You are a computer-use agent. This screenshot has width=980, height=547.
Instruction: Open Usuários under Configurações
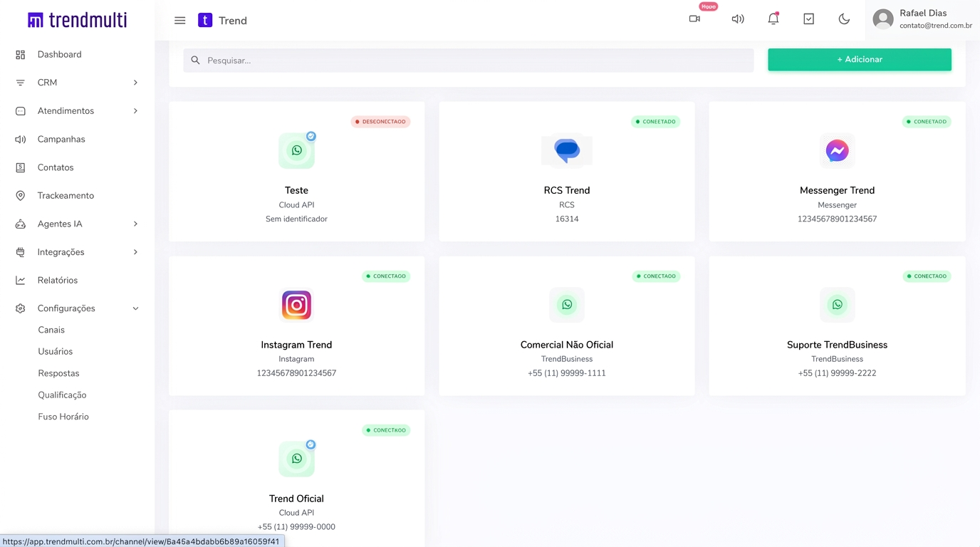point(56,351)
